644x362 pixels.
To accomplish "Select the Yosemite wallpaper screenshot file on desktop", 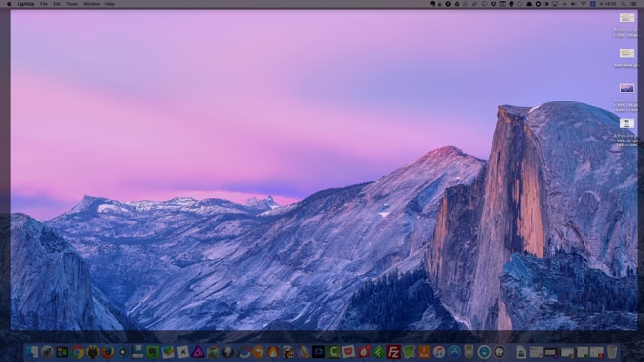I will [x=626, y=89].
